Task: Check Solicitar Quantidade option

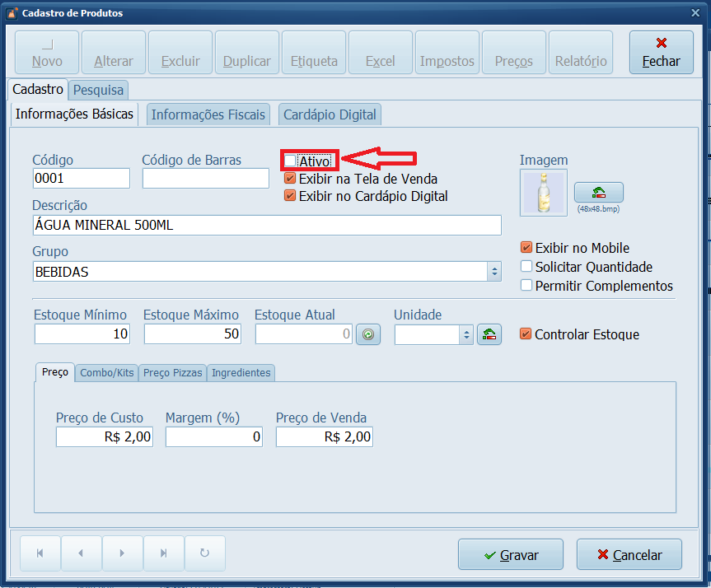Action: [526, 267]
